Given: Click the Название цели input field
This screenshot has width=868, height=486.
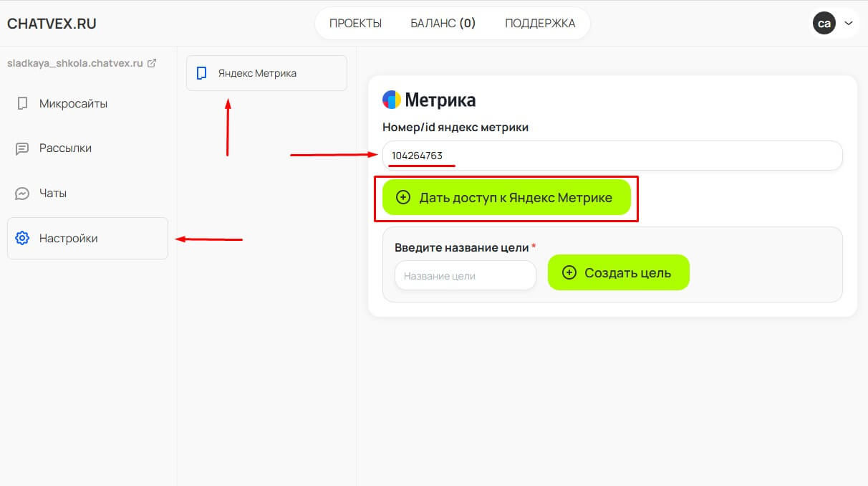Looking at the screenshot, I should (x=466, y=275).
